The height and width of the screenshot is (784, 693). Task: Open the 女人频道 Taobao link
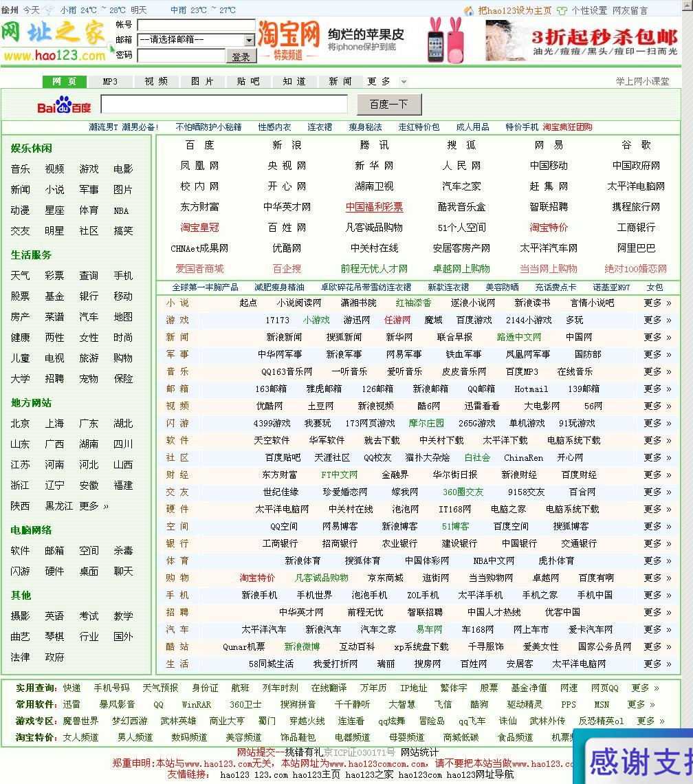(80, 737)
